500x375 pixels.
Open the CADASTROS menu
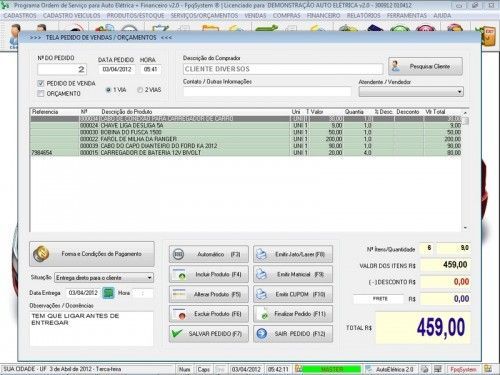pyautogui.click(x=20, y=16)
